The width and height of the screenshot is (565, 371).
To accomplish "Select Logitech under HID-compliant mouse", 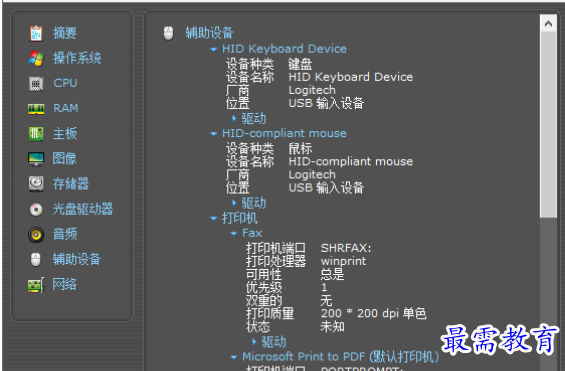I will point(312,175).
